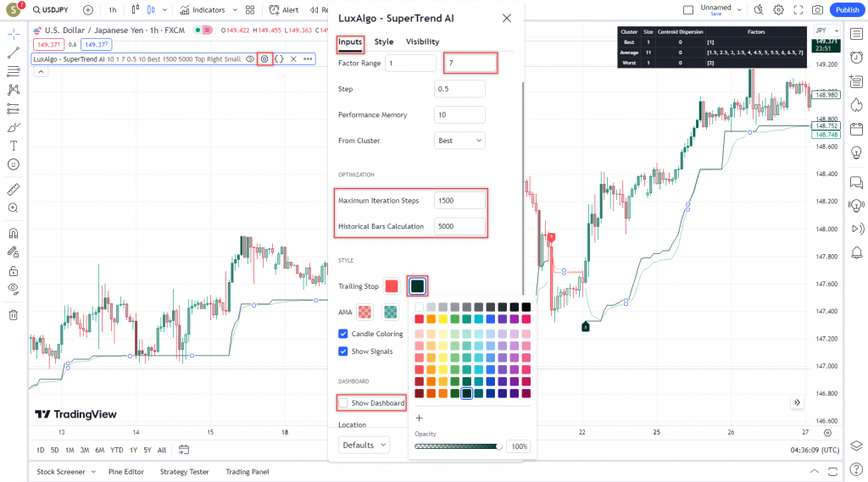
Task: Switch to the Inputs tab
Action: pos(350,42)
